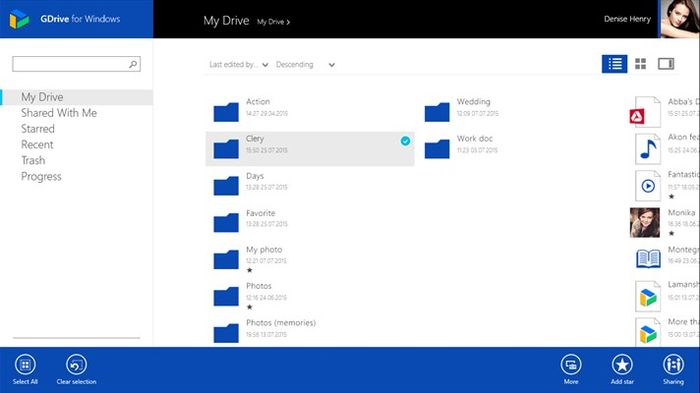Open the Akon music file icon

click(x=648, y=149)
